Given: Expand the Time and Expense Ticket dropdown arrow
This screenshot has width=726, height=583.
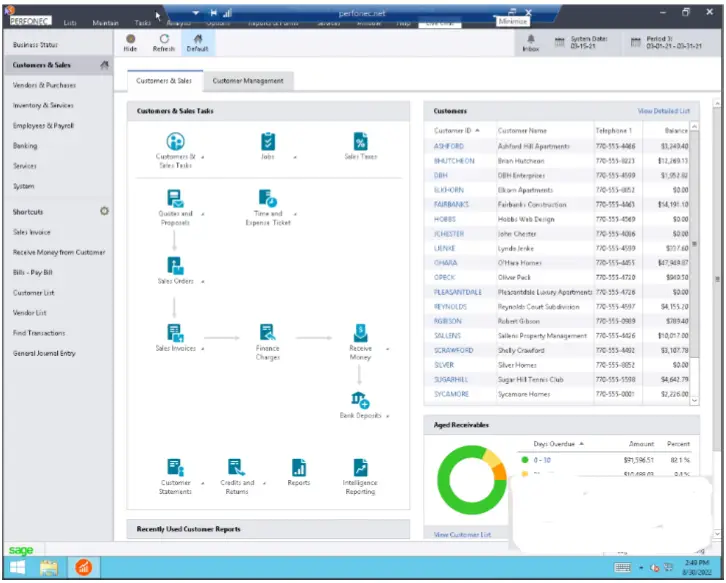Looking at the screenshot, I should click(295, 214).
